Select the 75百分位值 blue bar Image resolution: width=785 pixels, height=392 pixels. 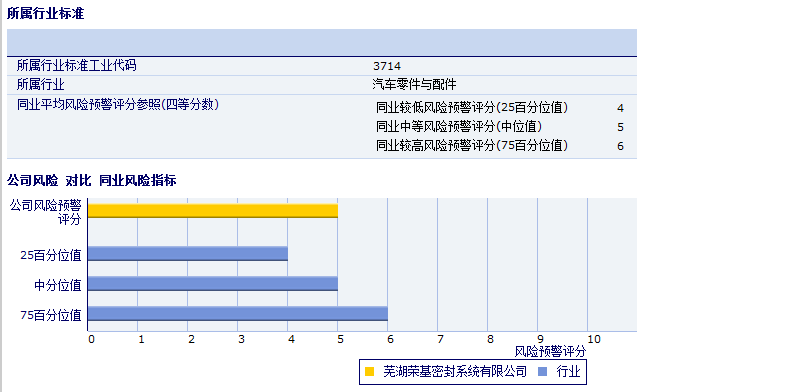pyautogui.click(x=238, y=313)
